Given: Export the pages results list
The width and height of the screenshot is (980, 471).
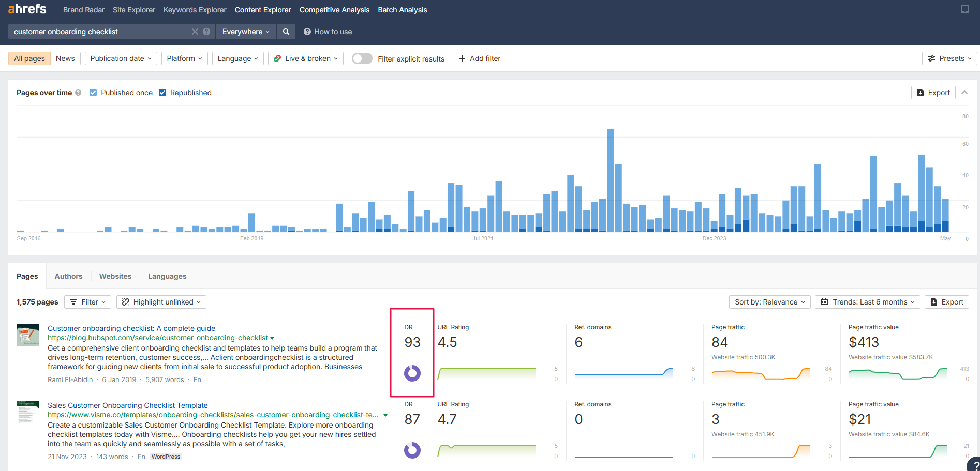Looking at the screenshot, I should point(947,302).
